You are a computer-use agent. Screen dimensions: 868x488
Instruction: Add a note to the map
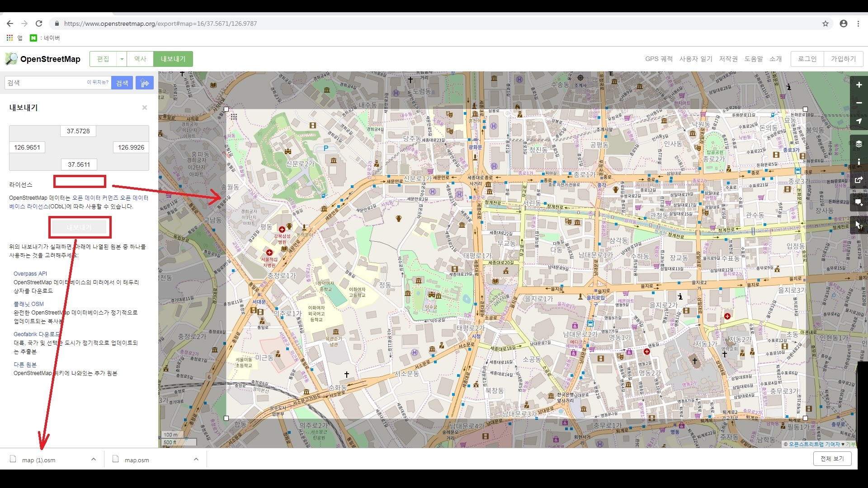pos(859,202)
